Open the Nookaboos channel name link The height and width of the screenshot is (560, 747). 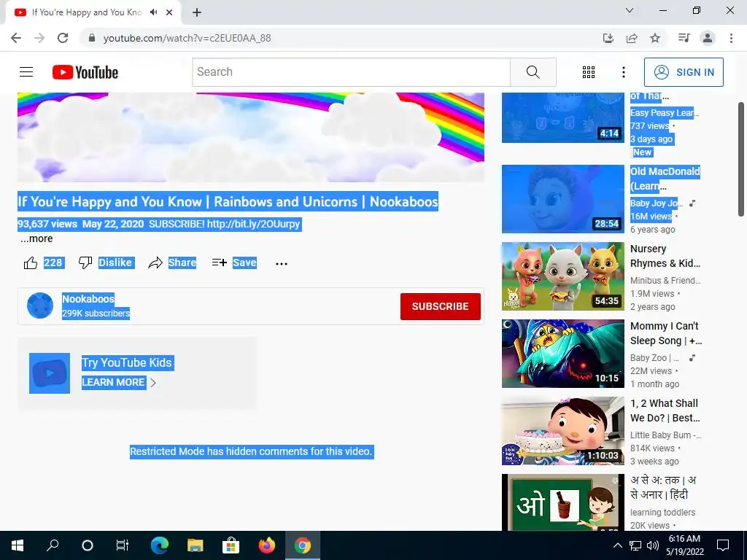(x=88, y=299)
